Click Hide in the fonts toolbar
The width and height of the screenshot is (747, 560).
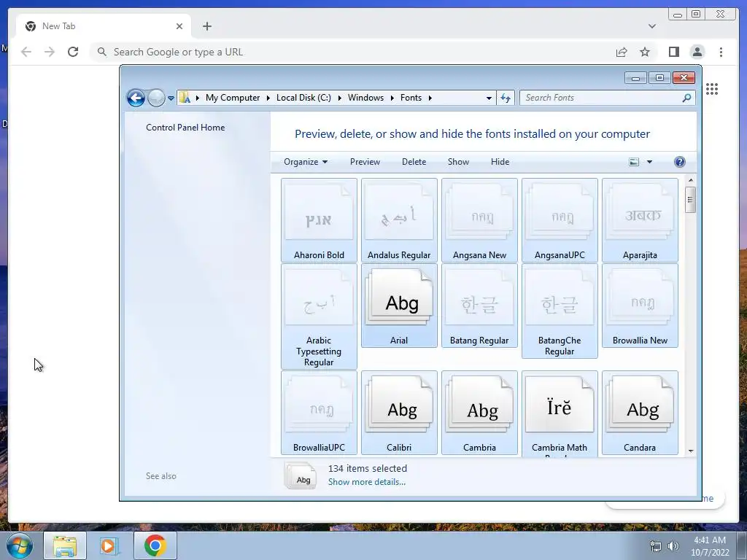(500, 162)
